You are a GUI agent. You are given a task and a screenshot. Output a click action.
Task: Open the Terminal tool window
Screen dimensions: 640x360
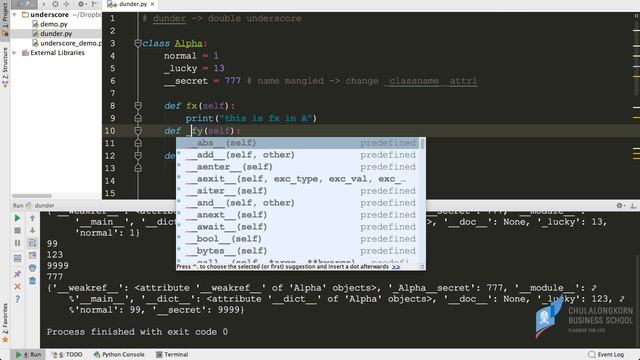click(172, 355)
